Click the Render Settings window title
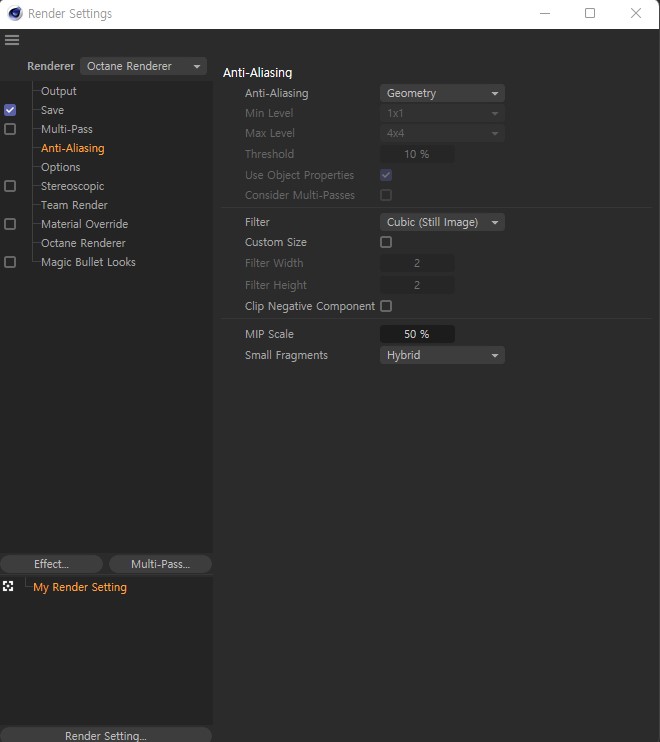The width and height of the screenshot is (660, 742). point(70,14)
